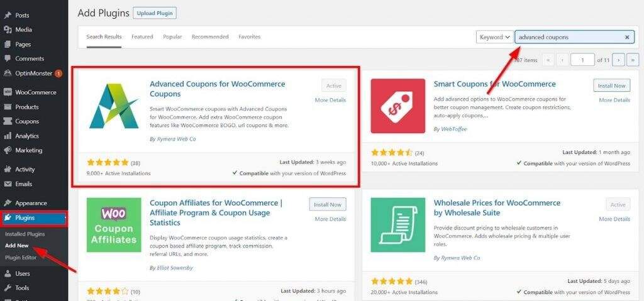Viewport: 644px width, 301px height.
Task: Open Coupon Affiliates for WooCommerce title link
Action: (216, 213)
